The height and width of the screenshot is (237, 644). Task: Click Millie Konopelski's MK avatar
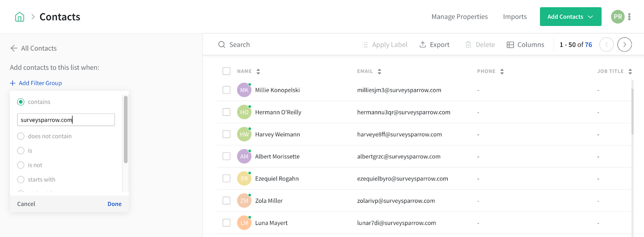tap(244, 90)
